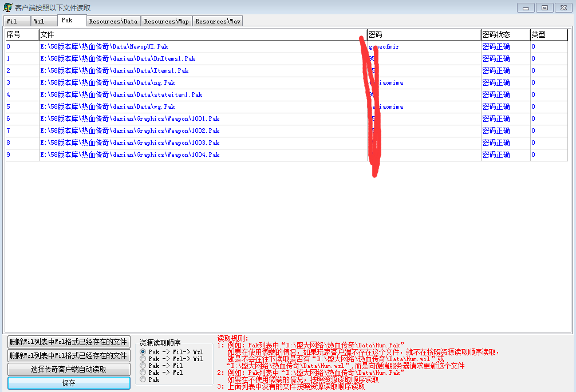Select the 'Pak -> Wzl-> Wil' read order
This screenshot has height=392, width=576.
tap(143, 359)
